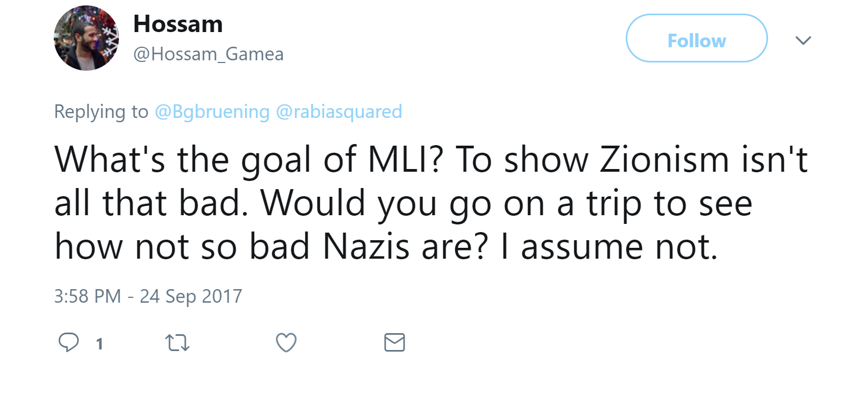Viewport: 868px width, 394px height.
Task: Click Hossam's profile avatar picture
Action: [x=86, y=38]
